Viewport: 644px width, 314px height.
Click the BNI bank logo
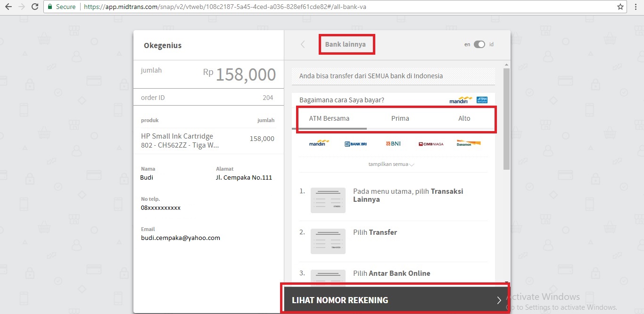coord(393,143)
